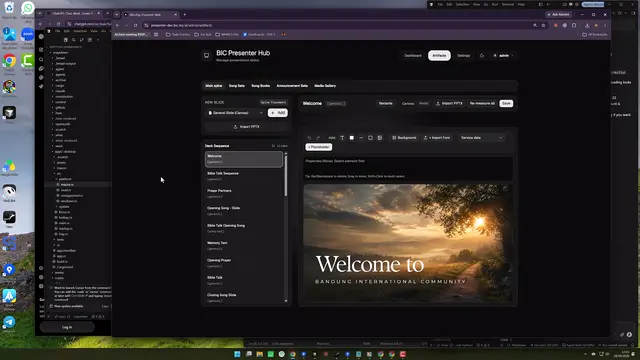This screenshot has width=640, height=360.
Task: Undo the last canvas edit
Action: click(309, 138)
